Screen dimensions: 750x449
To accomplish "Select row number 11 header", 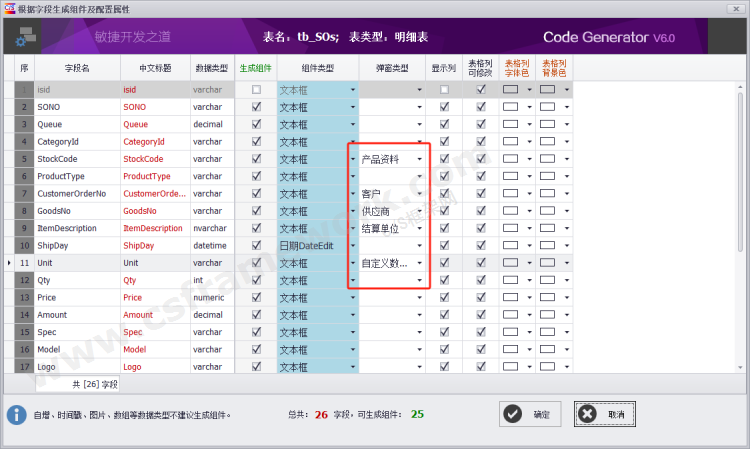I will click(24, 263).
